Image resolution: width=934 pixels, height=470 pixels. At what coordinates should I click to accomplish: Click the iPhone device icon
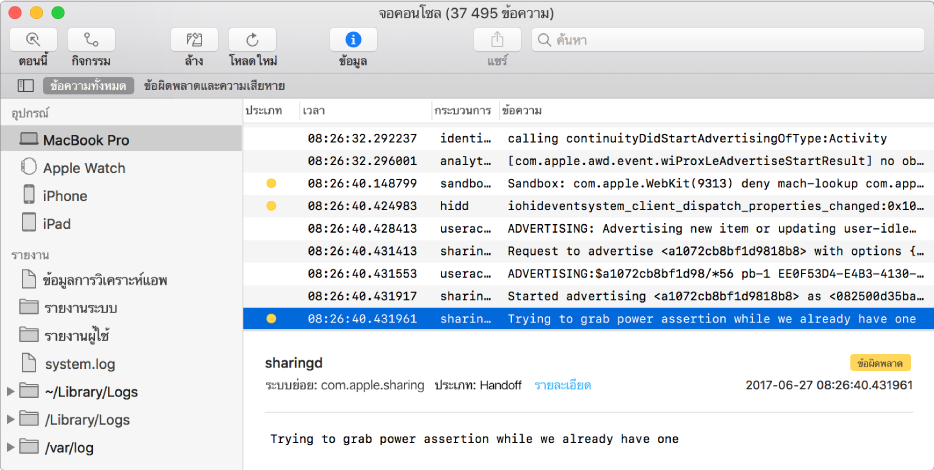click(29, 195)
